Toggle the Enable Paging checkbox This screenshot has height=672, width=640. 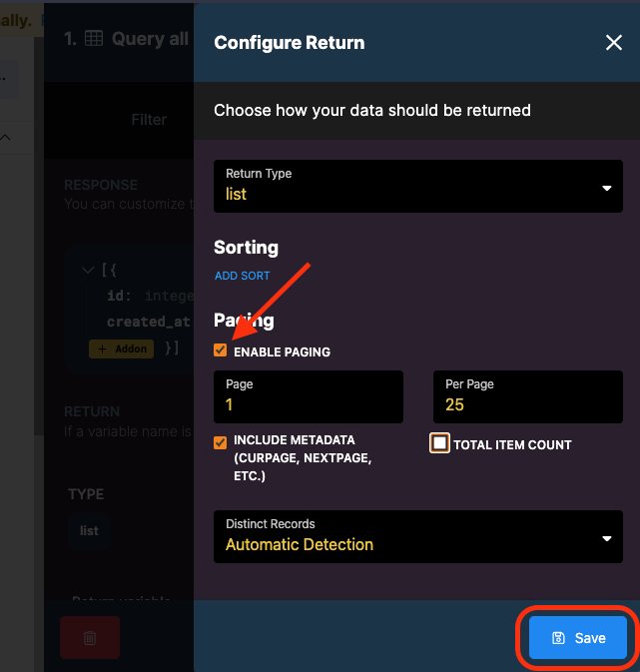point(221,350)
